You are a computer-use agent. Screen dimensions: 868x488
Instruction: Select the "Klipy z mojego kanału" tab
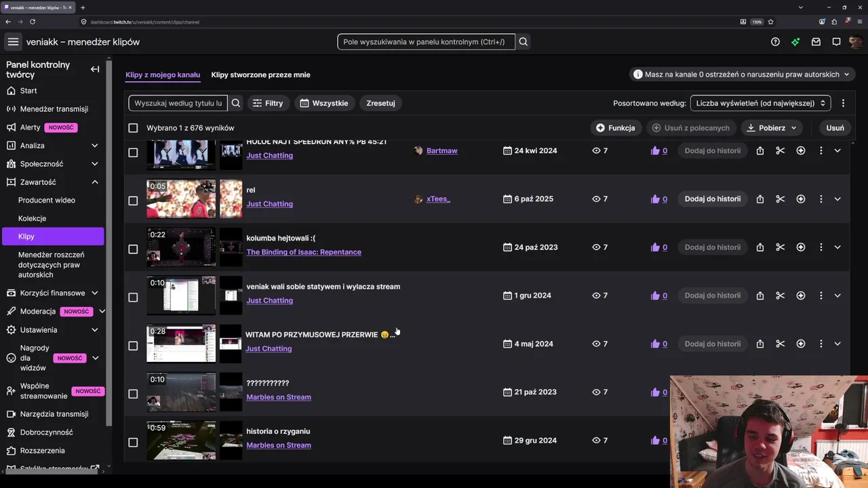pos(163,75)
